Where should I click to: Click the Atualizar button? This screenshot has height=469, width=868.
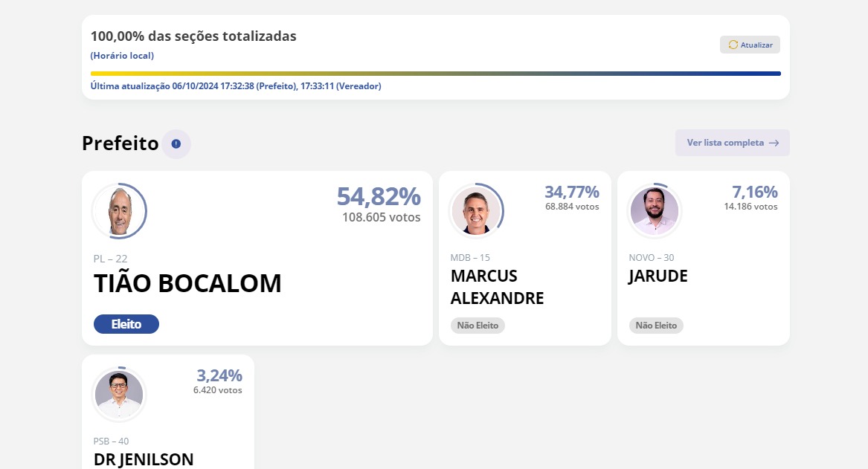coord(750,45)
